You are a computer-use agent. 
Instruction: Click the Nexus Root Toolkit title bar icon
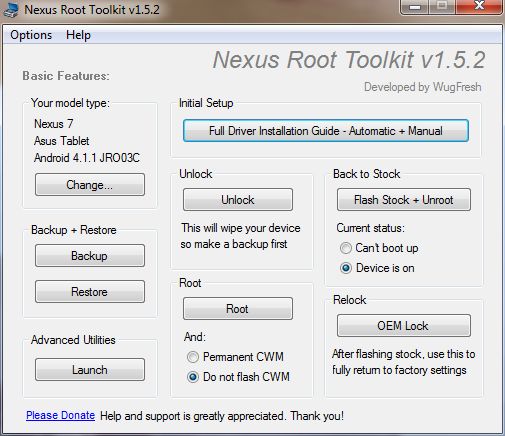click(x=11, y=9)
